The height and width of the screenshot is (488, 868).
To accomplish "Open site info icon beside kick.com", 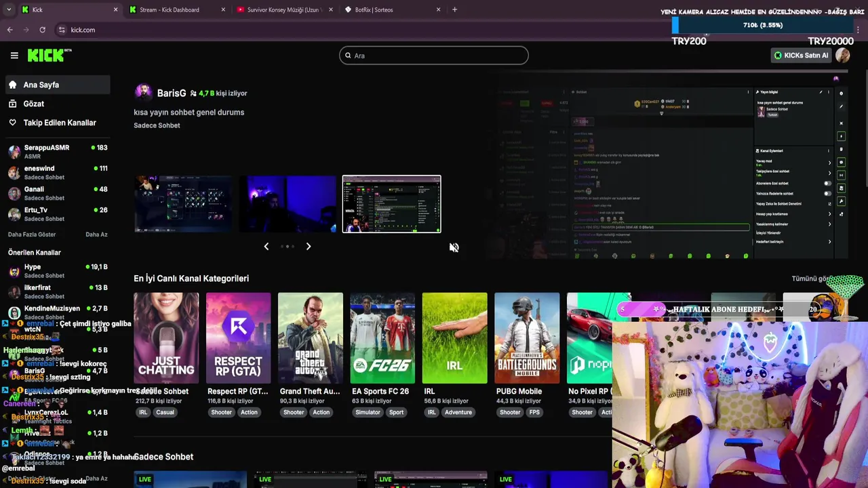I will [x=62, y=30].
